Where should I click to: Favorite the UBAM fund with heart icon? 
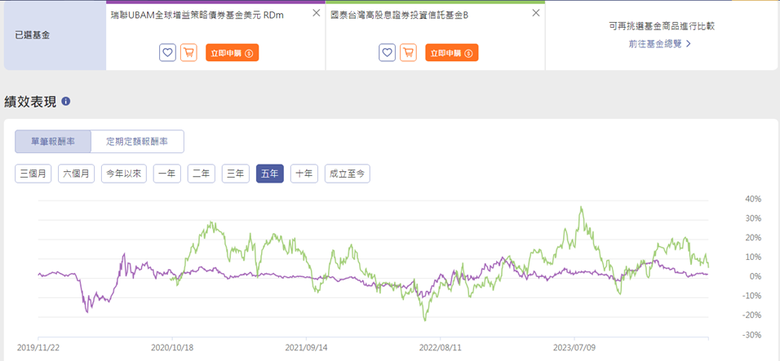tap(168, 52)
